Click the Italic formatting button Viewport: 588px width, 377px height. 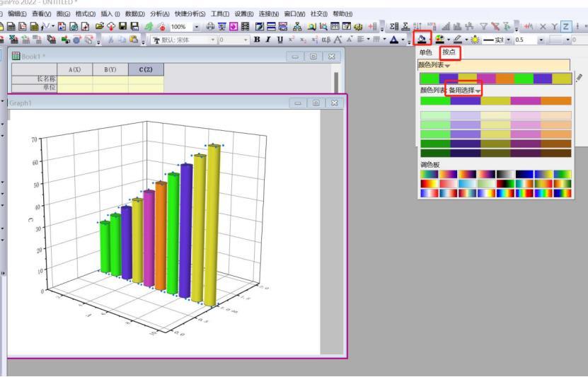(268, 40)
